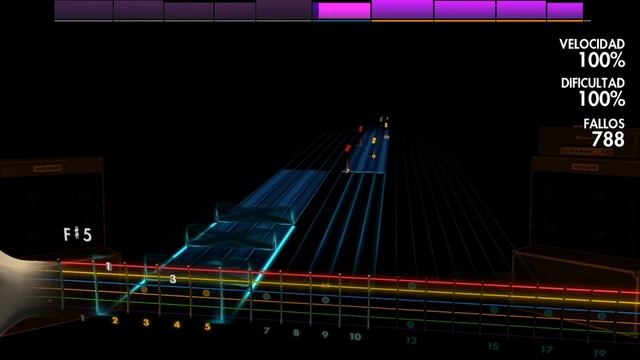Click fret number 7 below the fretboard
This screenshot has height=360, width=640.
[x=267, y=331]
